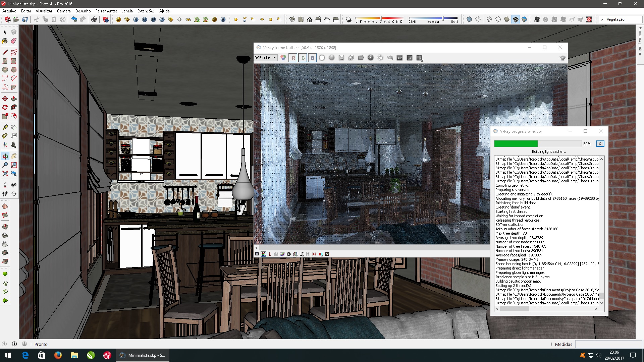This screenshot has height=362, width=644.
Task: Open V-Ray material editor (M) icon
Action: click(118, 19)
